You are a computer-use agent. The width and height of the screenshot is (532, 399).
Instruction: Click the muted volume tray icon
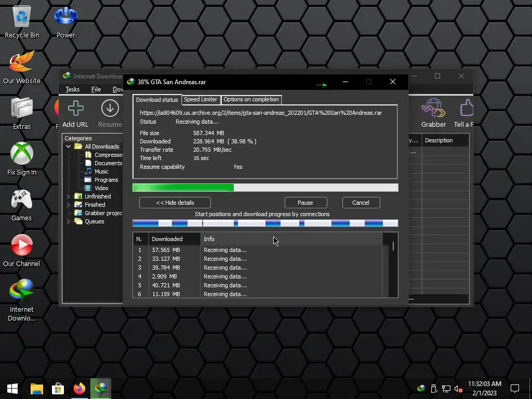pos(458,389)
